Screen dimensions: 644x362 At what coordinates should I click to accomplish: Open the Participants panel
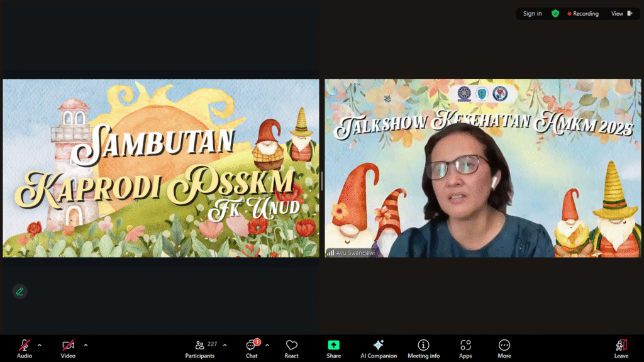click(x=200, y=348)
